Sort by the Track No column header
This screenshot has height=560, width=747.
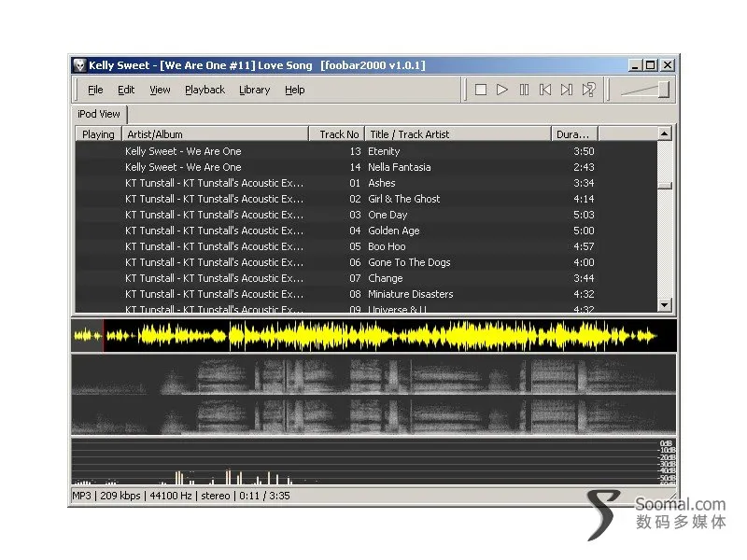point(337,134)
